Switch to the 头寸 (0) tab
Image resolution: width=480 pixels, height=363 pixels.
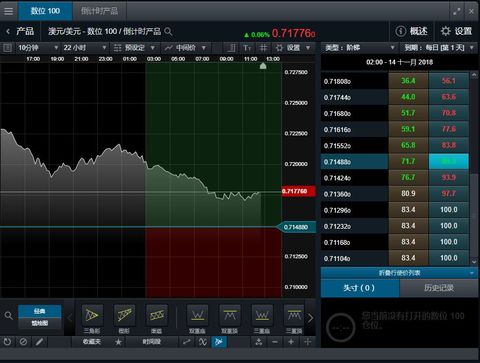(x=360, y=288)
